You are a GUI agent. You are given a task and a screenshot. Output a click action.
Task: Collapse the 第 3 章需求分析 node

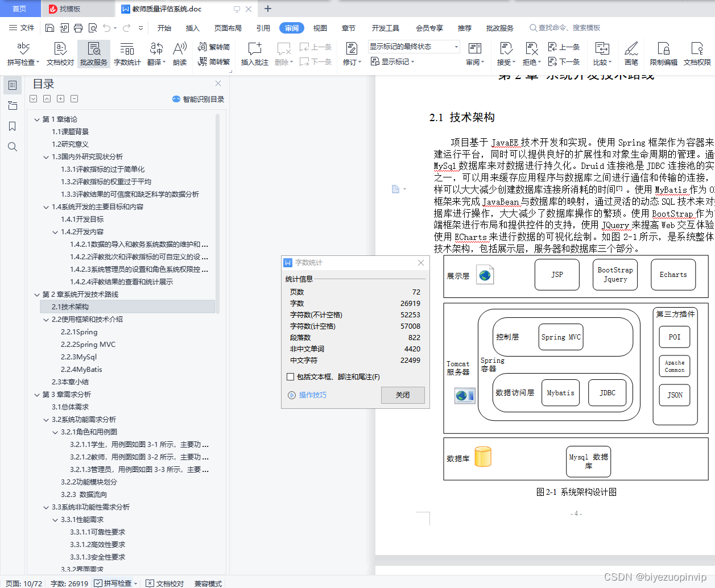pos(37,395)
